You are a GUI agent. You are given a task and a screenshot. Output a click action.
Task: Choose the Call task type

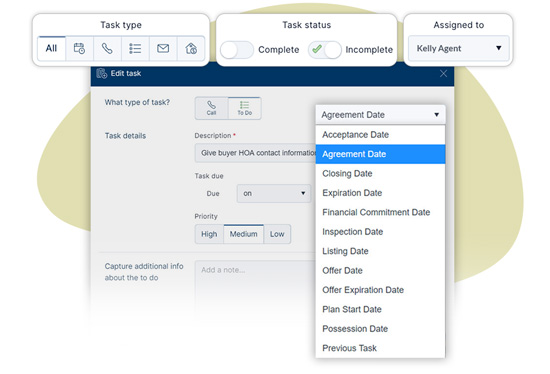tap(212, 108)
